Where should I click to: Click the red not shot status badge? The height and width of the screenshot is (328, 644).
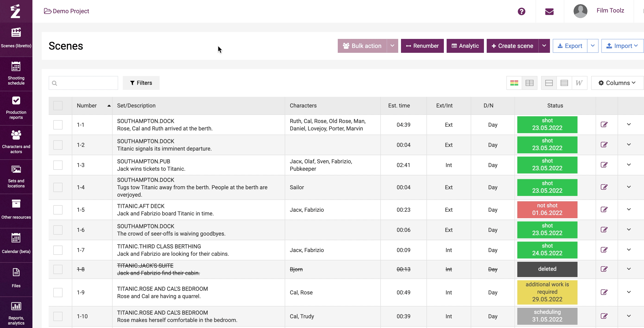547,209
